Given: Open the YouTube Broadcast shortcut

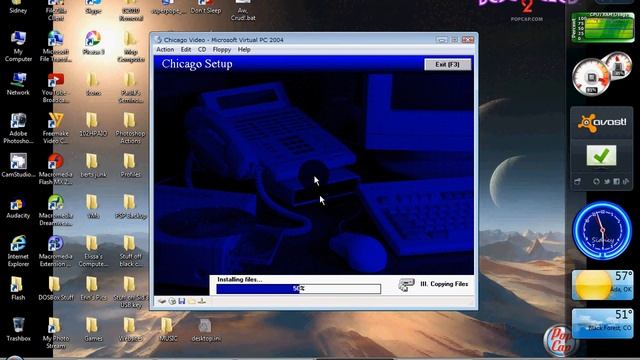Looking at the screenshot, I should tap(56, 88).
